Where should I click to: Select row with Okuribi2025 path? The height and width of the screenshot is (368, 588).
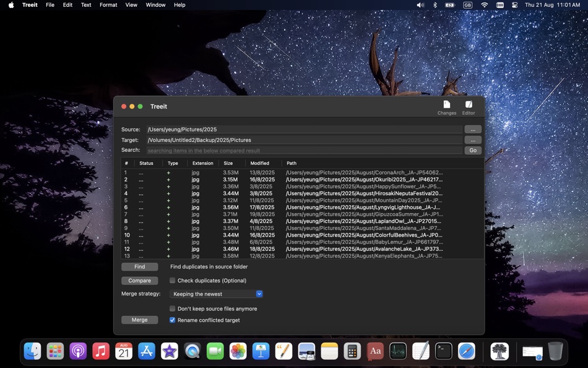click(302, 180)
